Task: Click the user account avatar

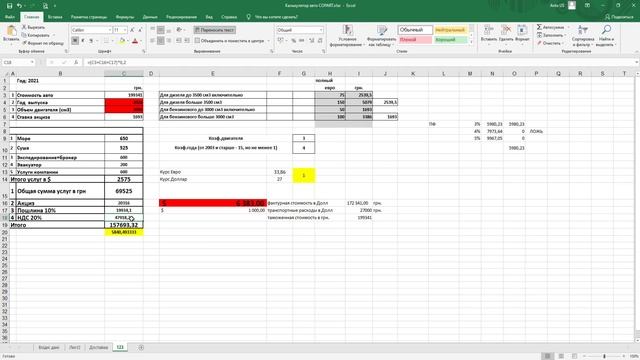Action: pyautogui.click(x=572, y=6)
